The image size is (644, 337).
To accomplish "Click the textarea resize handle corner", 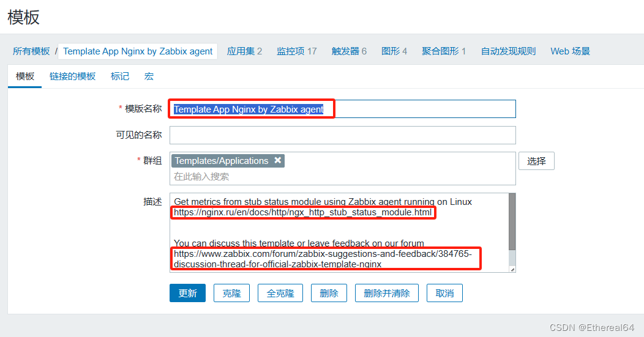I will [x=512, y=269].
